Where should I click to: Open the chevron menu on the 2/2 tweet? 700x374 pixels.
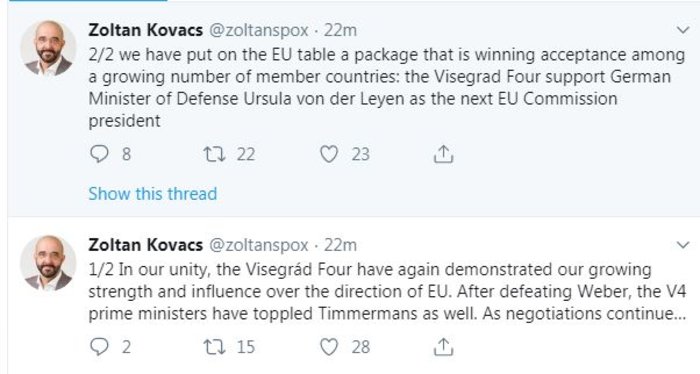pyautogui.click(x=683, y=30)
